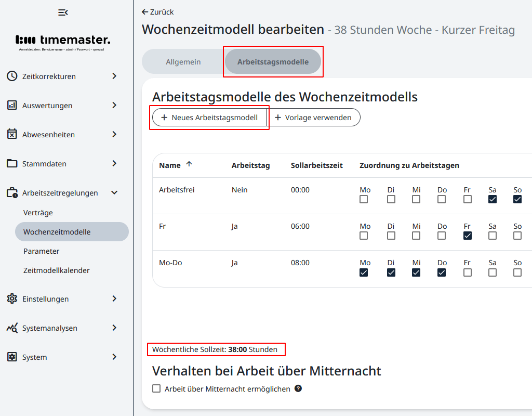Collapse the sidebar menu icon
Viewport: 532px width, 416px height.
coord(63,12)
